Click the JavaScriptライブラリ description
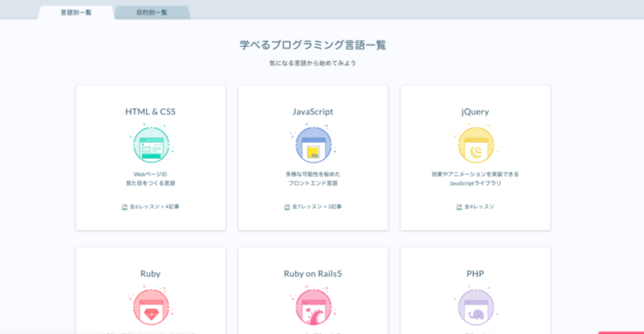Image resolution: width=644 pixels, height=334 pixels. pyautogui.click(x=476, y=183)
